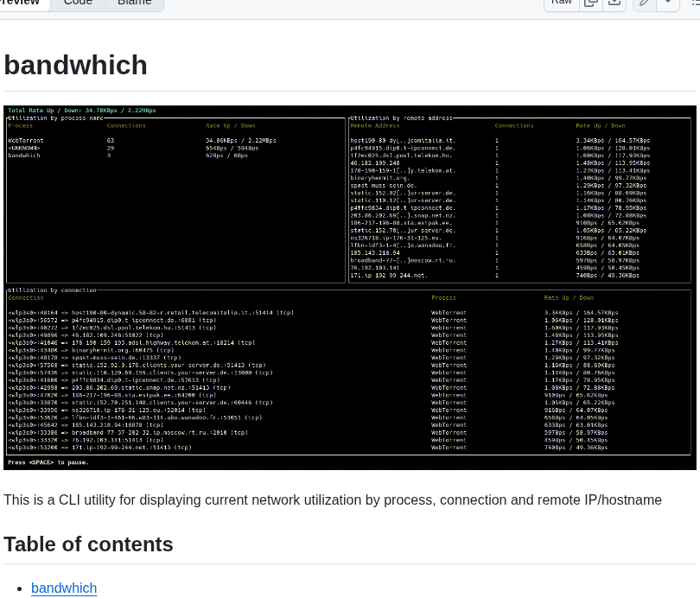The height and width of the screenshot is (598, 700).
Task: Open the Blame tab
Action: (134, 3)
